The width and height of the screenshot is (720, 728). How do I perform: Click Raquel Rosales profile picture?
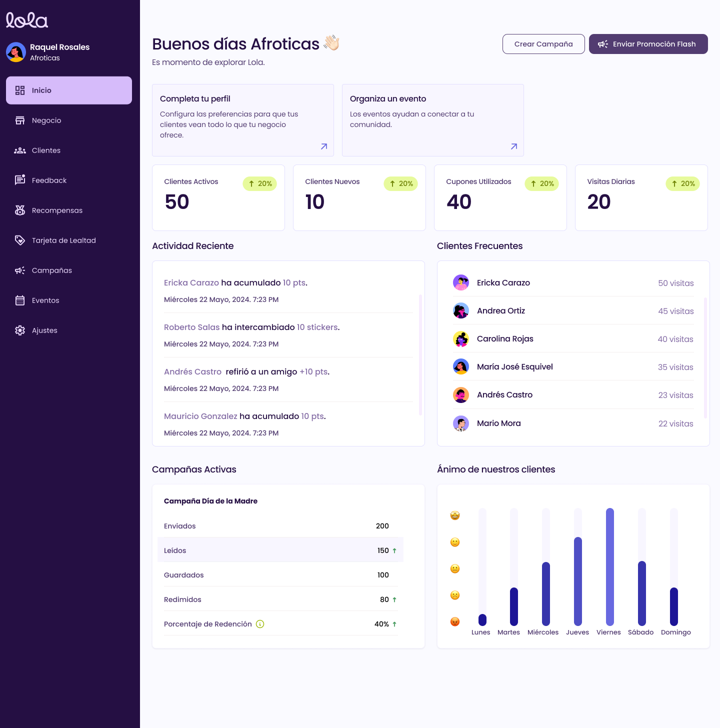[x=16, y=52]
